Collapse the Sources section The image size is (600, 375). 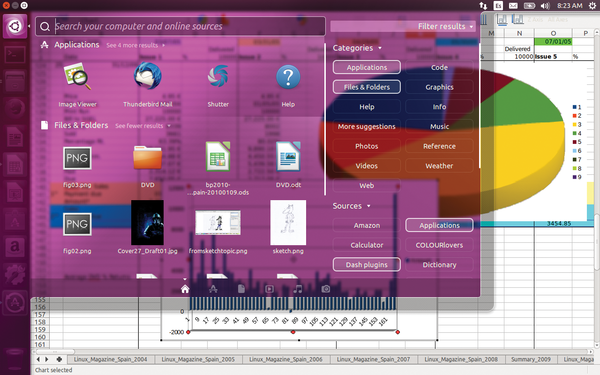[x=351, y=206]
